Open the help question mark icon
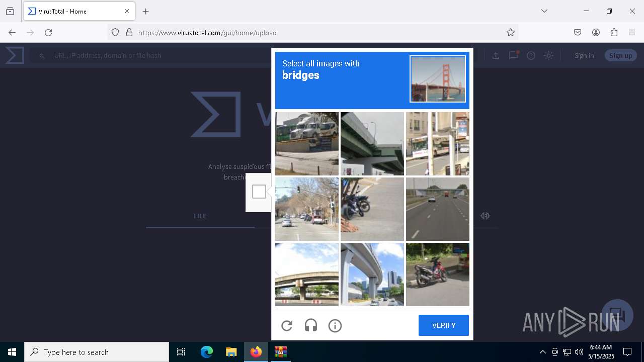The image size is (644, 362). click(531, 55)
